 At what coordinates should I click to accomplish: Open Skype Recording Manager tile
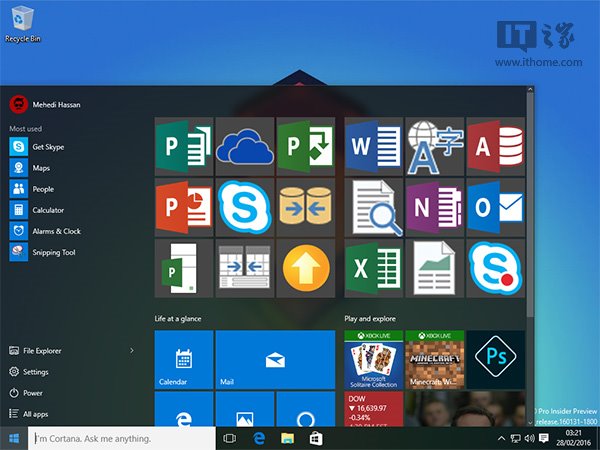(x=496, y=268)
